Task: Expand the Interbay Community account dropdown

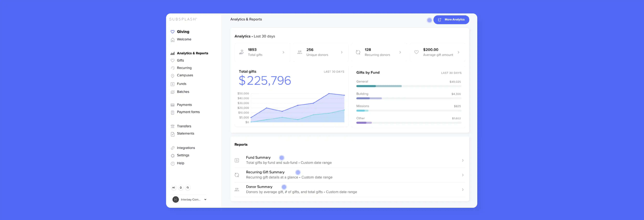Action: point(205,199)
